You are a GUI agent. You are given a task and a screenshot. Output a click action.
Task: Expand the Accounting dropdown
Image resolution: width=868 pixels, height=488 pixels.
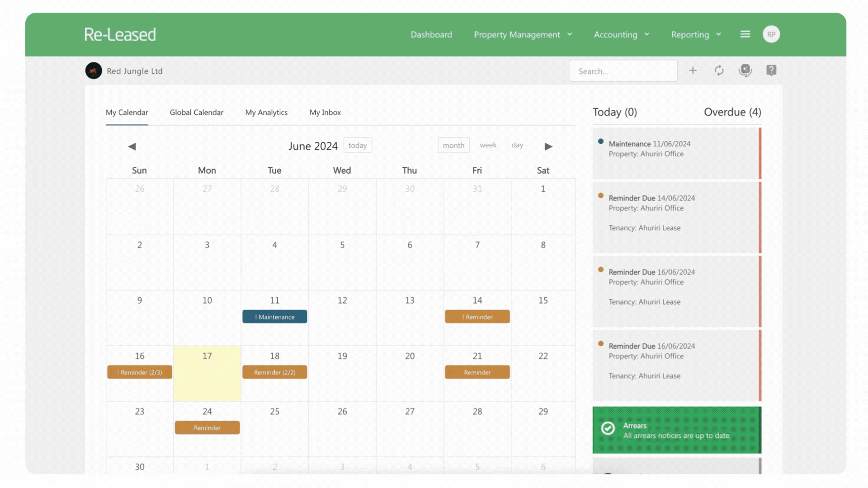pyautogui.click(x=622, y=35)
